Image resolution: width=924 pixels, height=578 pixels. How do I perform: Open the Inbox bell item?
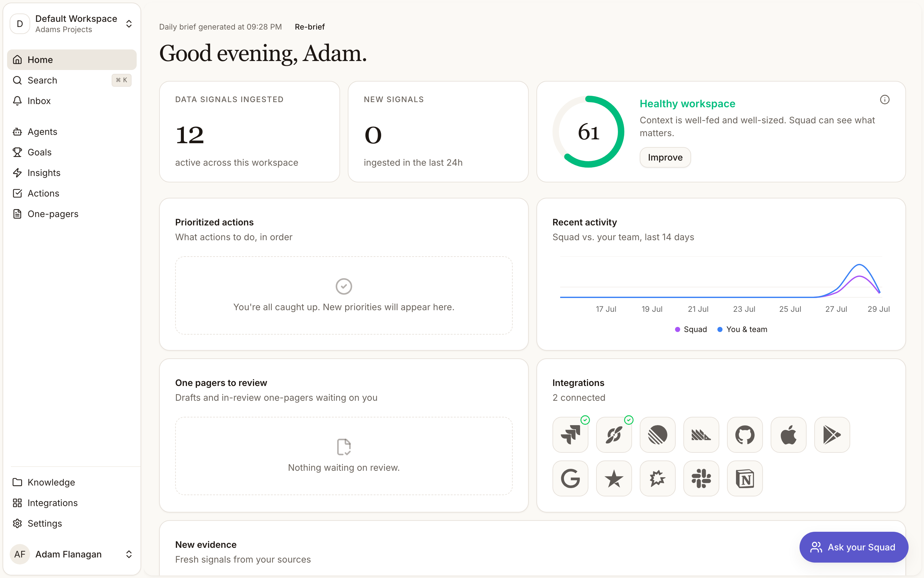tap(72, 101)
